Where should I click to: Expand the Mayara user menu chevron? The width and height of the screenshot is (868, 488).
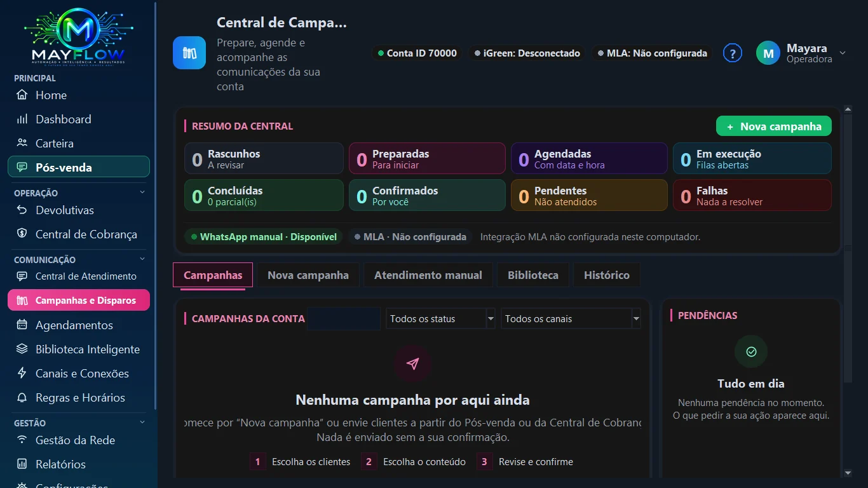point(843,53)
